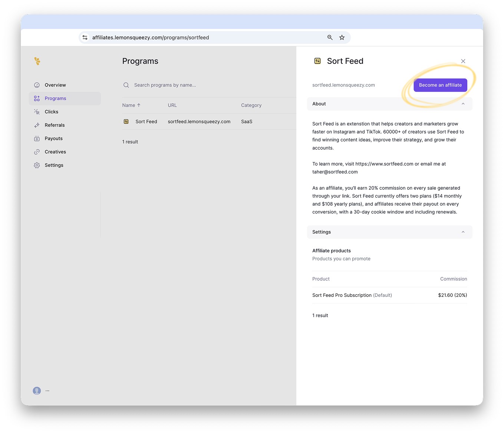Click the user avatar at sidebar bottom
504x433 pixels.
click(37, 391)
